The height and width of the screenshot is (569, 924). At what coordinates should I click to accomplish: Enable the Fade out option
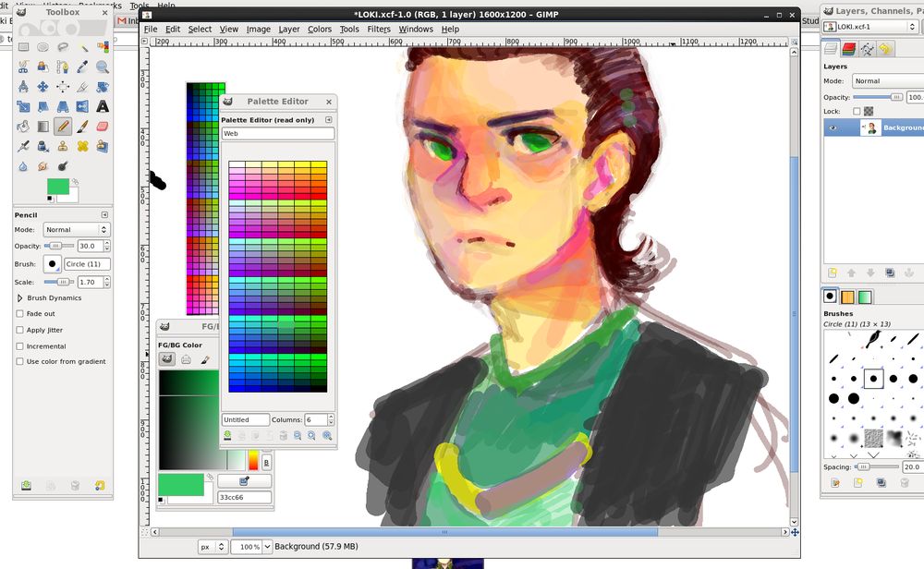[x=19, y=314]
